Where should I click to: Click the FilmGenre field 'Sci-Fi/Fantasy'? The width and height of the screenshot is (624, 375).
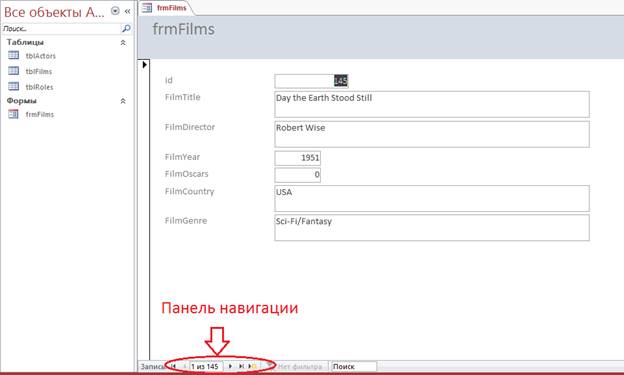tap(432, 228)
